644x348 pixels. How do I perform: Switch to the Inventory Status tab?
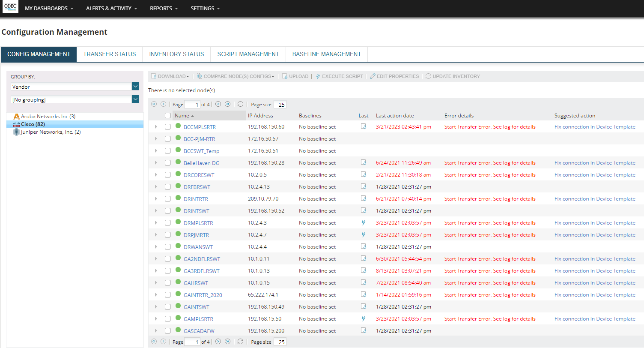coord(176,54)
